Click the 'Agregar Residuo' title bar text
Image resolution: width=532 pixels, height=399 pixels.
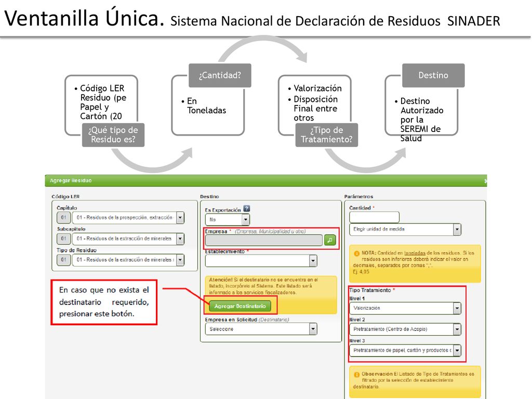[x=71, y=180]
